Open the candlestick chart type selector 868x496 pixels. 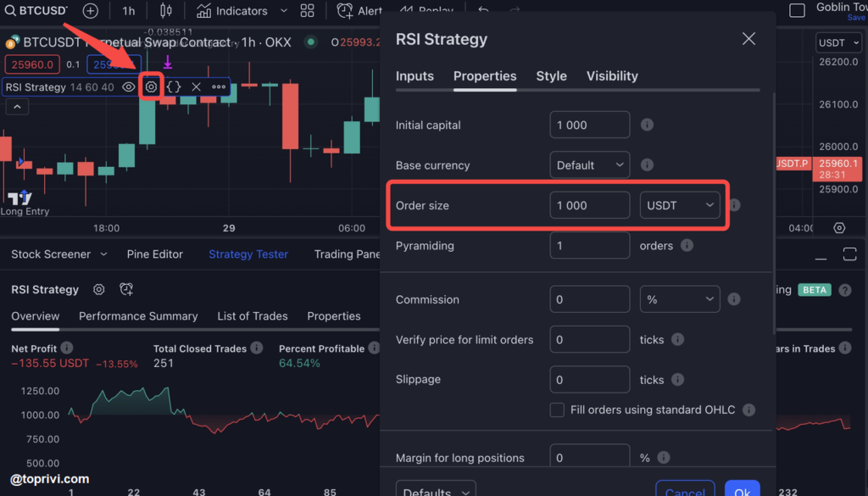pyautogui.click(x=165, y=10)
